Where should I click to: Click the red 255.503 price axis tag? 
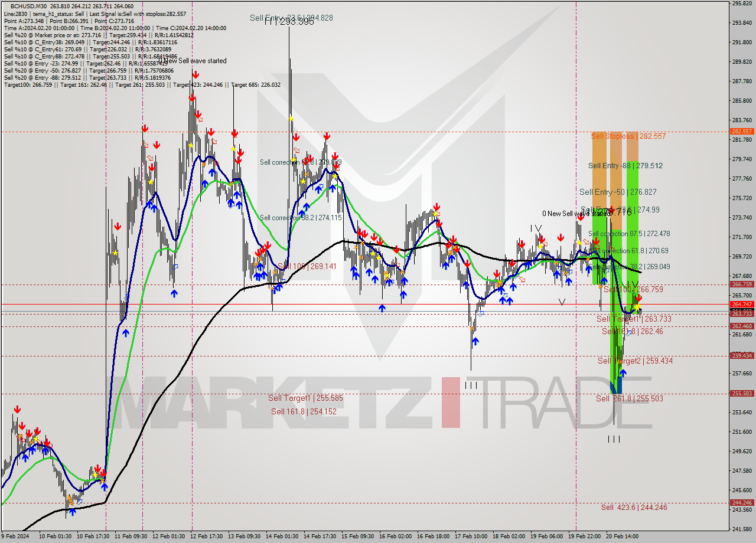742,394
